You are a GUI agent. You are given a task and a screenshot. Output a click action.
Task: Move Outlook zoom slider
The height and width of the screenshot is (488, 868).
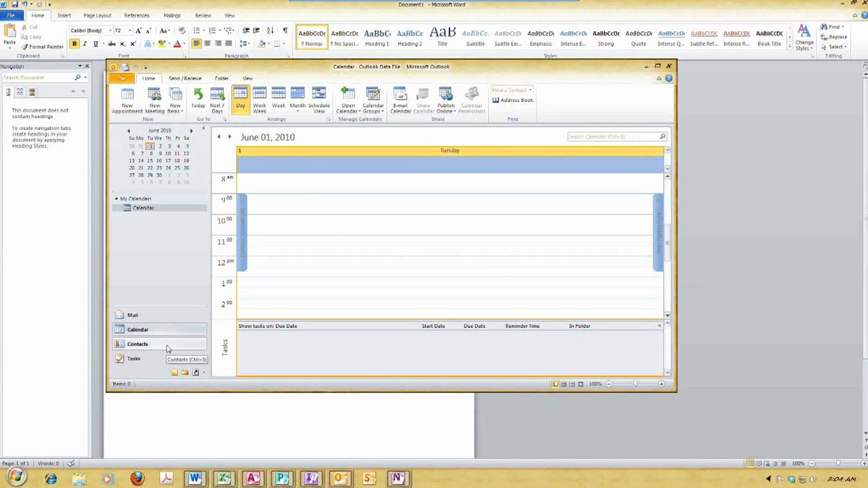tap(635, 384)
